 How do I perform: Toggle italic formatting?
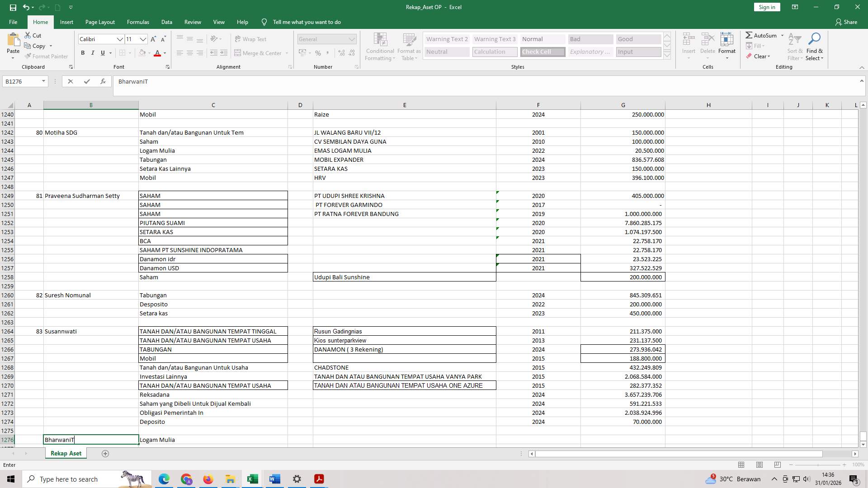pyautogui.click(x=93, y=53)
